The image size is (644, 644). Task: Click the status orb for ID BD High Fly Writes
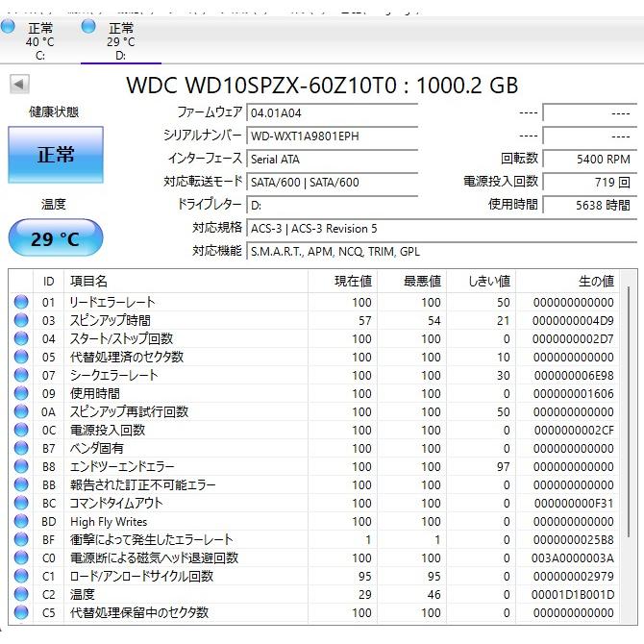(x=21, y=521)
